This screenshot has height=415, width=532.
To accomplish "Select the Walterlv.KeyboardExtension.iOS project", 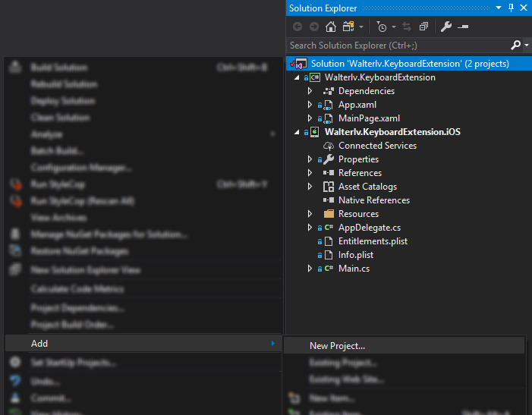I will [x=392, y=132].
